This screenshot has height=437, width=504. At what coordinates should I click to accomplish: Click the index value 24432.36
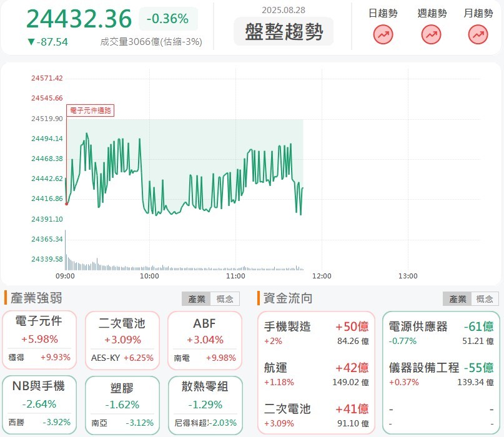[x=79, y=19]
